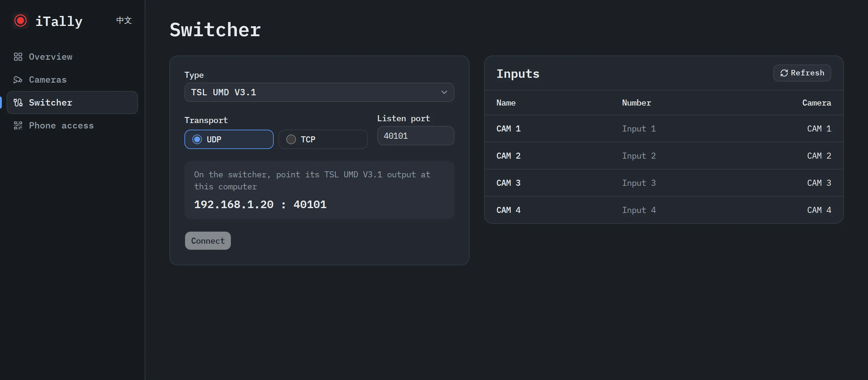Screen dimensions: 868x380
Task: Select the UDP transport option
Action: click(x=229, y=139)
